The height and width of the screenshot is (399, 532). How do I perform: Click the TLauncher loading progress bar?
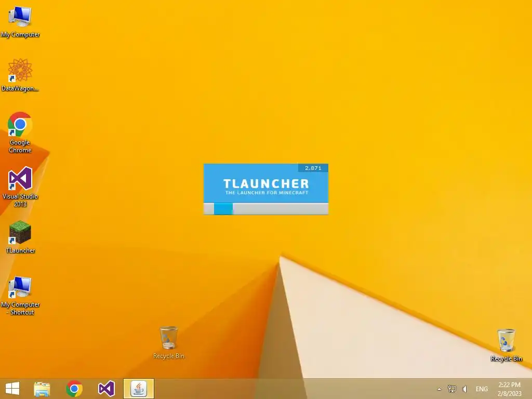click(x=265, y=209)
